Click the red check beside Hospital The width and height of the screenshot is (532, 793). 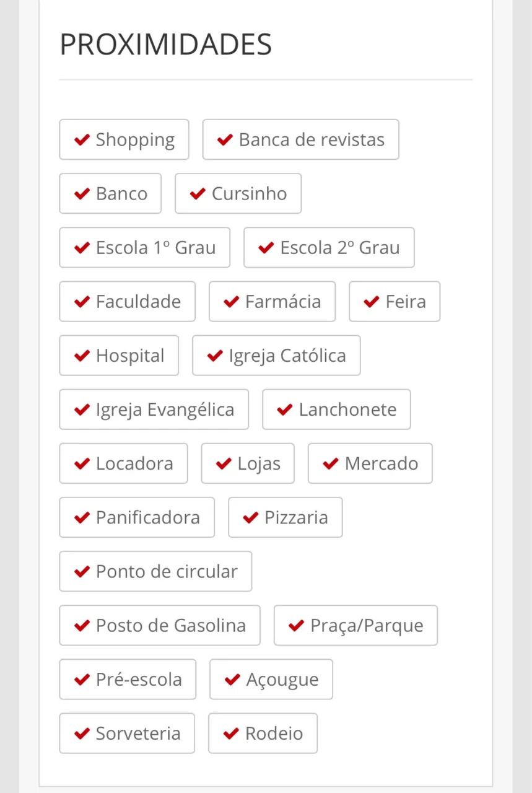82,356
